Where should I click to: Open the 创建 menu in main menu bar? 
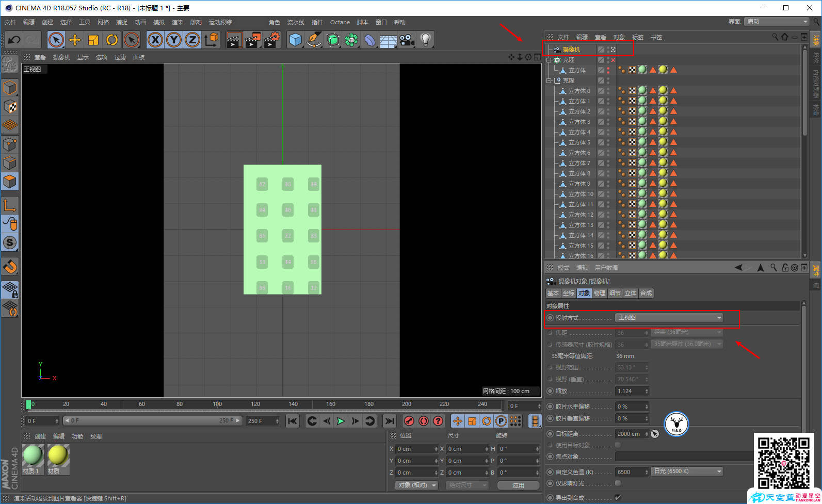tap(47, 22)
